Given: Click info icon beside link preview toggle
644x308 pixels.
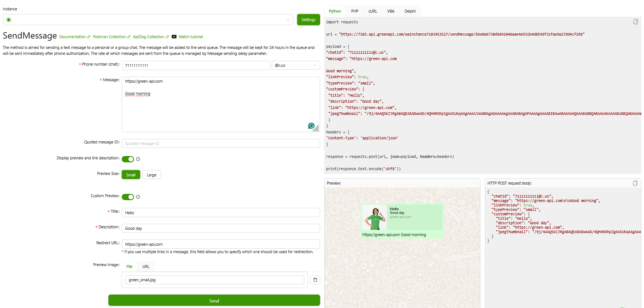Looking at the screenshot, I should pyautogui.click(x=138, y=159).
